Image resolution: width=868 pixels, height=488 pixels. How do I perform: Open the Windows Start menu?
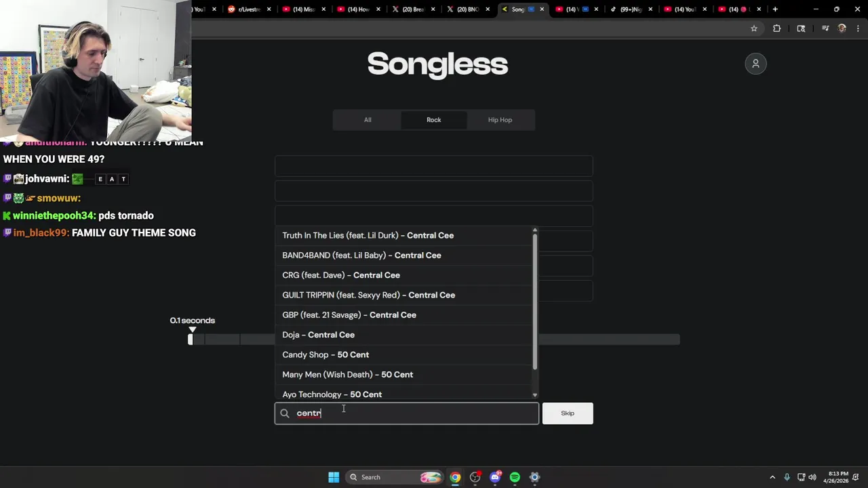[x=334, y=477]
